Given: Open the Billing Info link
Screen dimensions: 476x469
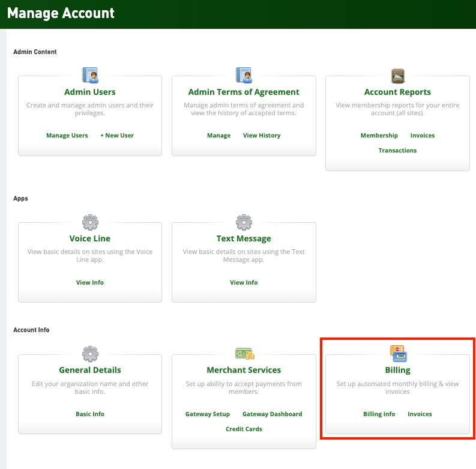Looking at the screenshot, I should coord(379,414).
